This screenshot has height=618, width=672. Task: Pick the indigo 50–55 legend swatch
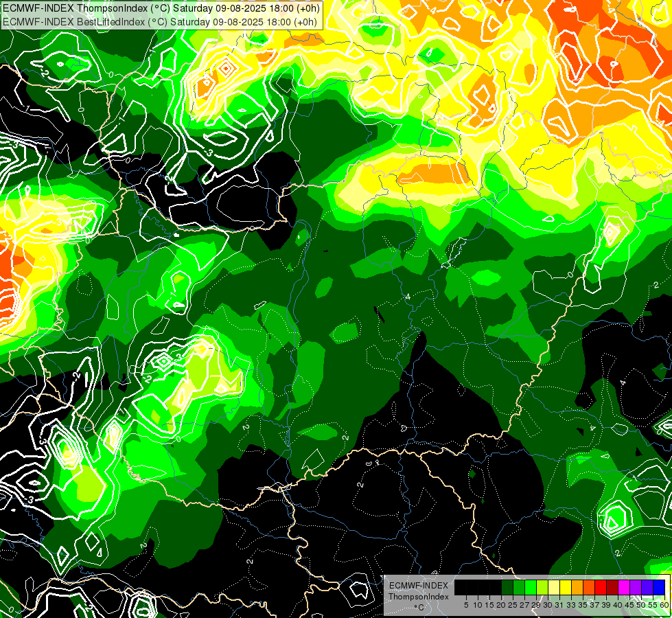click(647, 587)
